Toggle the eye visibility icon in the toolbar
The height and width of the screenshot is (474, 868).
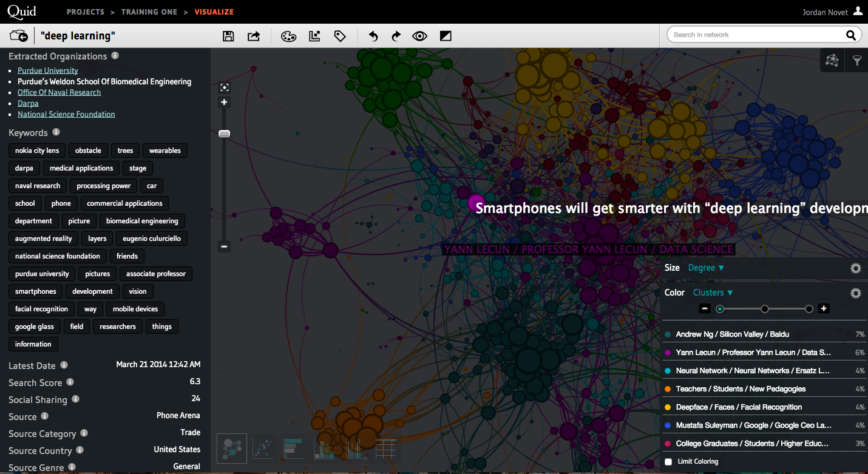pos(419,36)
